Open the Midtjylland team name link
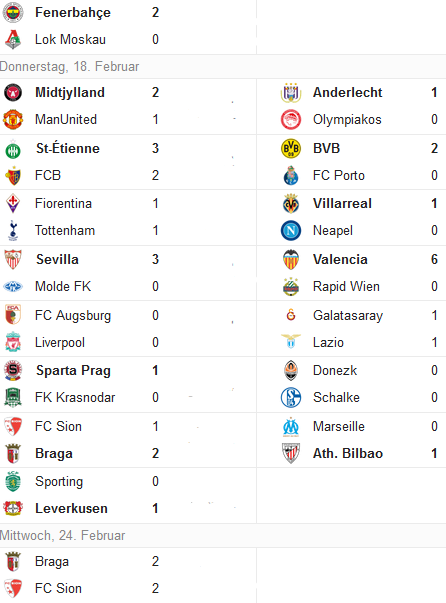The height and width of the screenshot is (603, 446). pos(70,93)
